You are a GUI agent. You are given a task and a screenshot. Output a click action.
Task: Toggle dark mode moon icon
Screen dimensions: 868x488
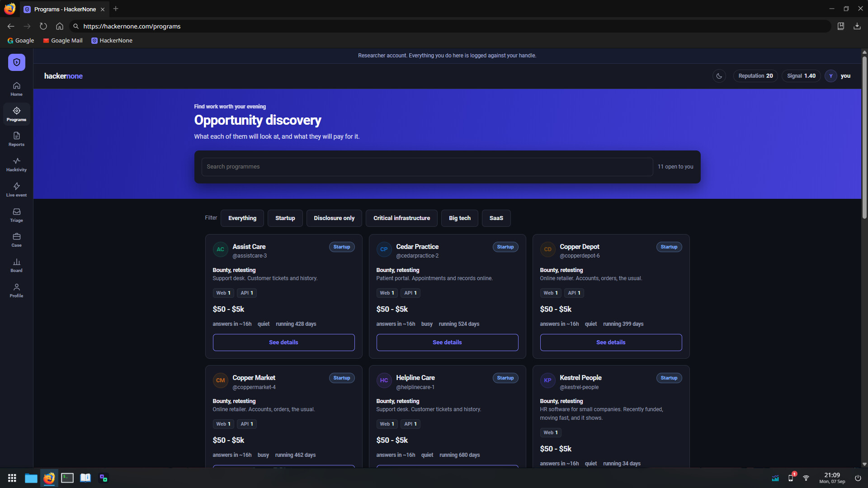point(719,76)
